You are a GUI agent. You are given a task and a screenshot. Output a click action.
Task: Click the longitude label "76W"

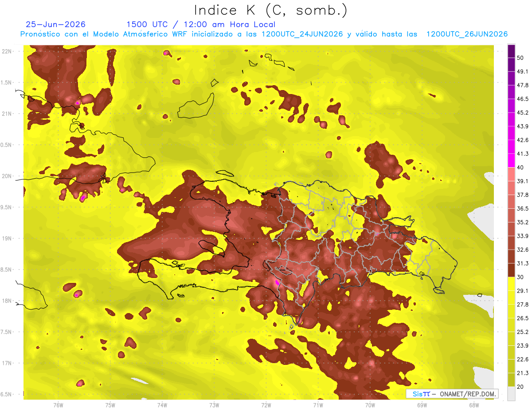(58, 405)
